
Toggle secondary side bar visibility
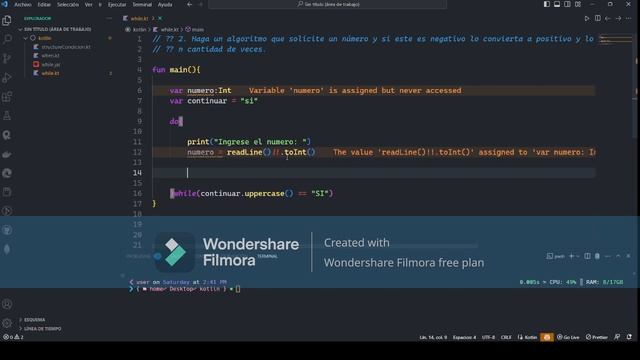[567, 4]
